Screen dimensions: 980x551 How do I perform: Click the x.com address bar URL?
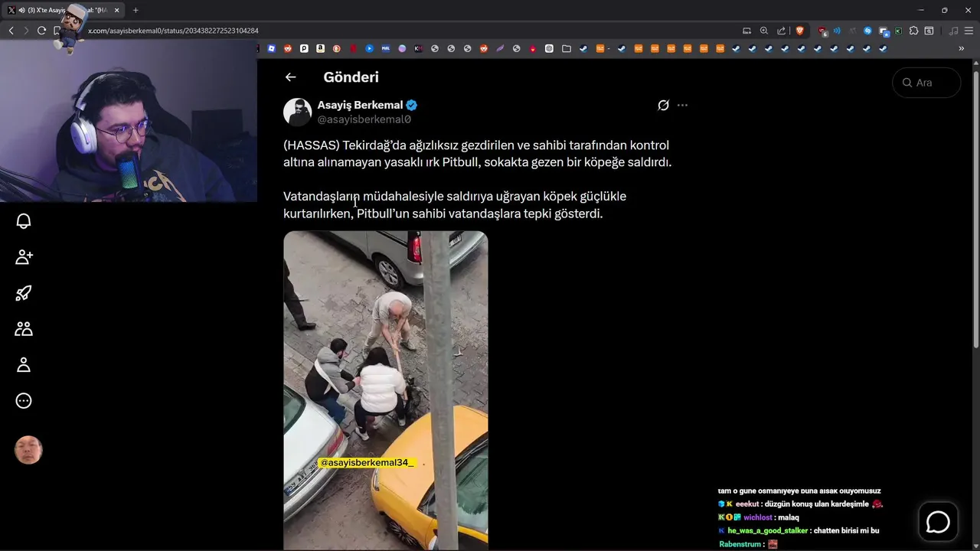tap(173, 31)
